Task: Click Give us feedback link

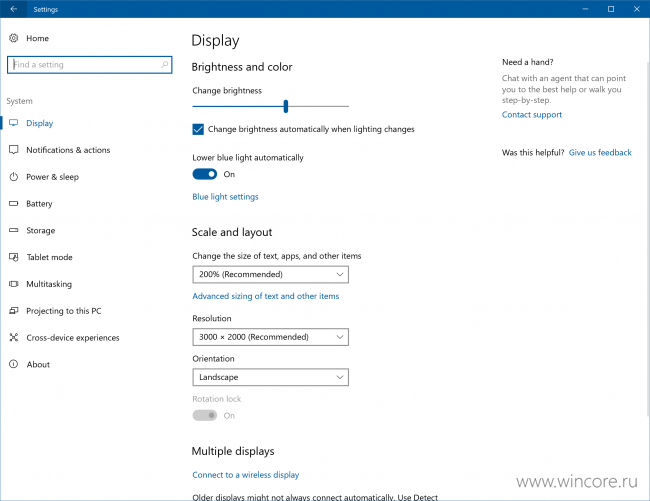Action: coord(600,152)
